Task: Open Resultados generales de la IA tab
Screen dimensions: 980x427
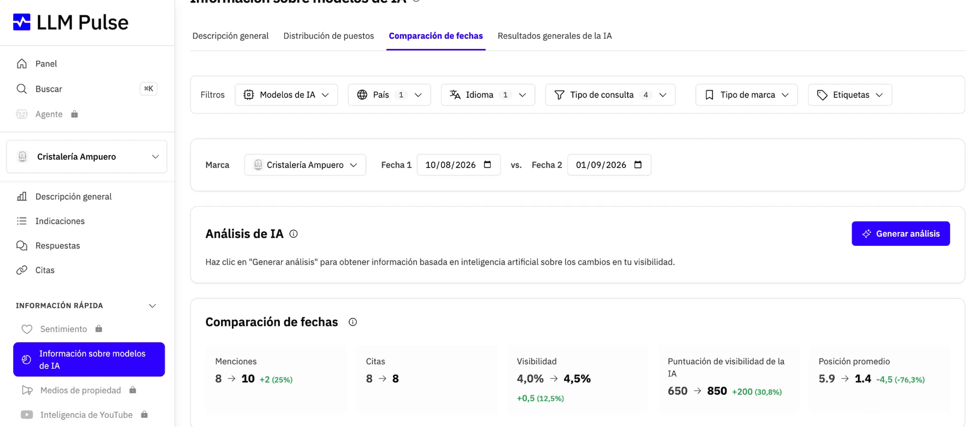Action: (x=555, y=36)
